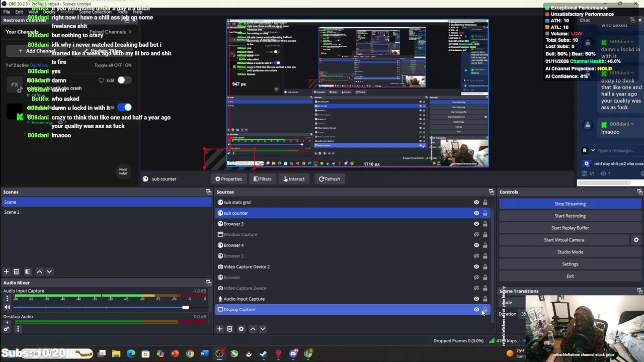
Task: Move source up arrow in Sources toolbar
Action: (x=253, y=329)
